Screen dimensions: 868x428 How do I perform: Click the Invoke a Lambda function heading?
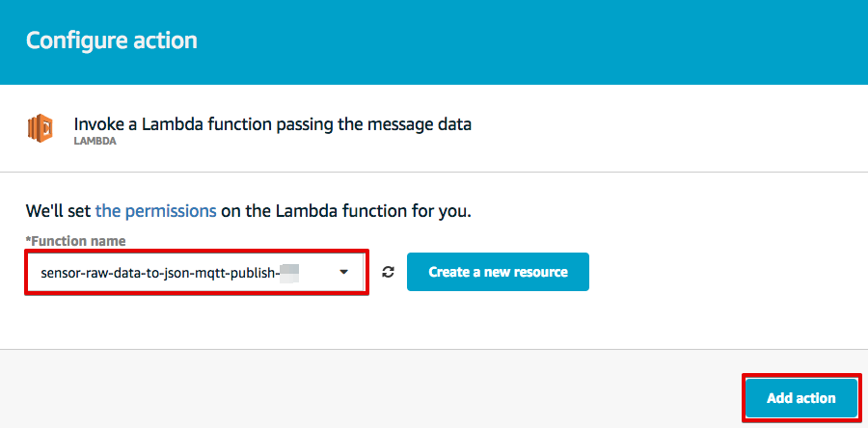coord(272,124)
